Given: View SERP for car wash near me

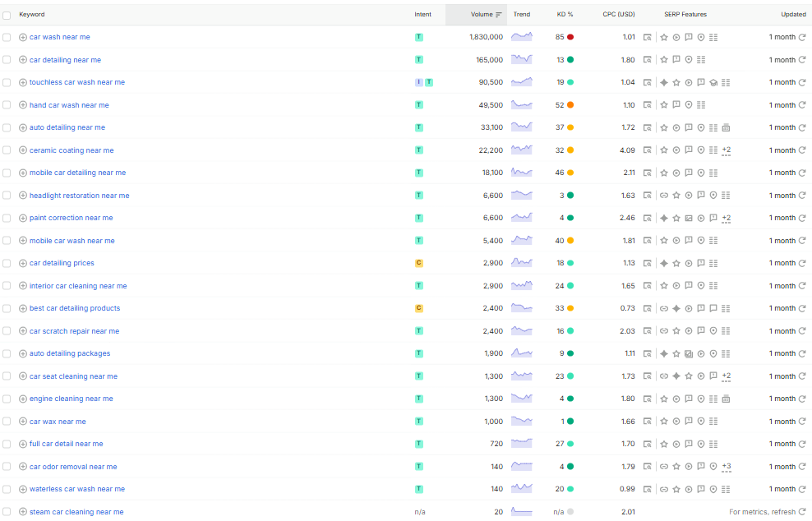Looking at the screenshot, I should 648,37.
